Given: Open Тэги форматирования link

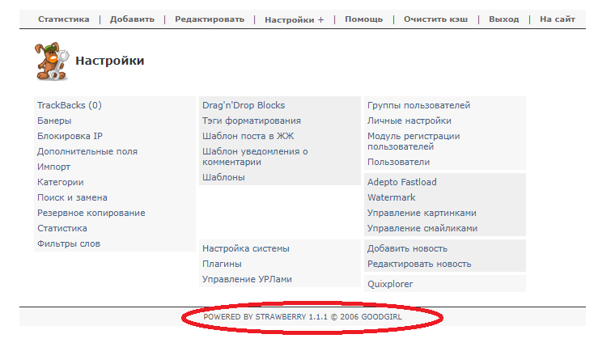Looking at the screenshot, I should tap(252, 121).
